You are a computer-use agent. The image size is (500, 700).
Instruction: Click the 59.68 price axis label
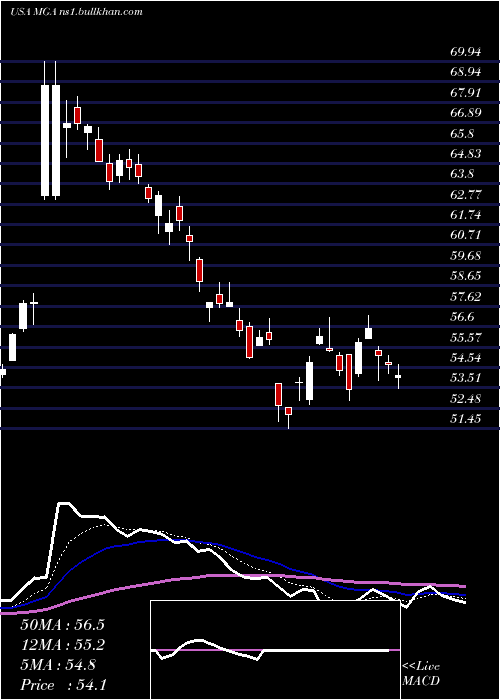466,256
